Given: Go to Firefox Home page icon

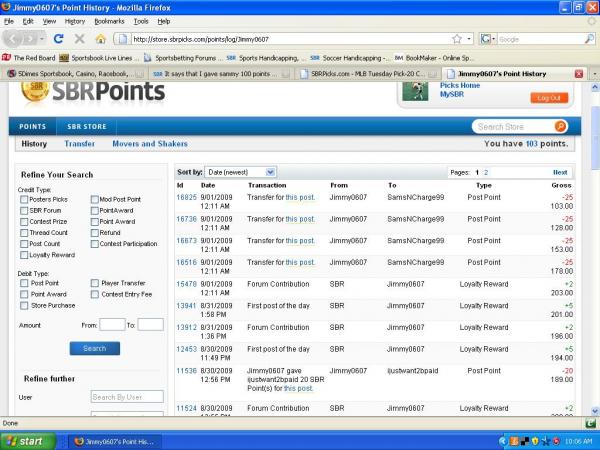Looking at the screenshot, I should pyautogui.click(x=100, y=39).
